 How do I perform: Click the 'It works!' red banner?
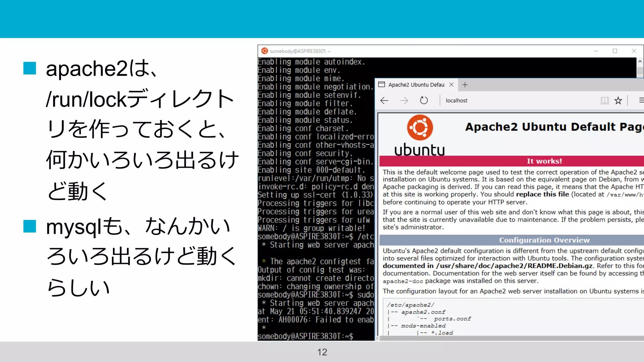[512, 161]
